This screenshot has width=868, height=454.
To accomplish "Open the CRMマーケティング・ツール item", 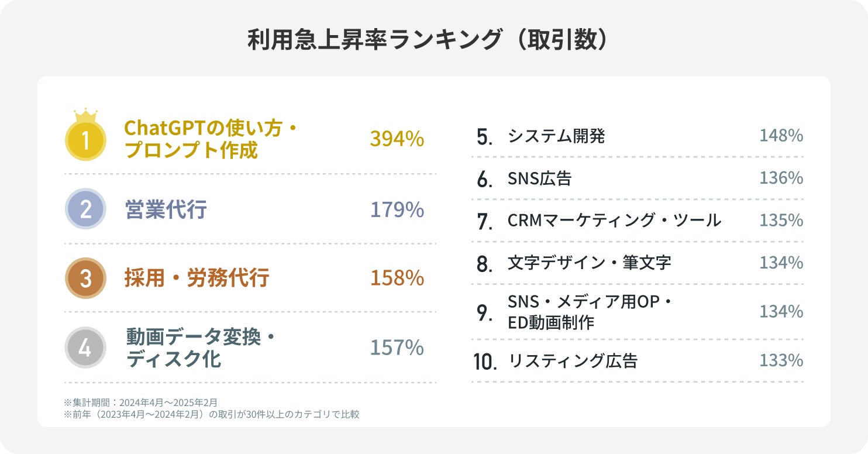I will [x=614, y=221].
